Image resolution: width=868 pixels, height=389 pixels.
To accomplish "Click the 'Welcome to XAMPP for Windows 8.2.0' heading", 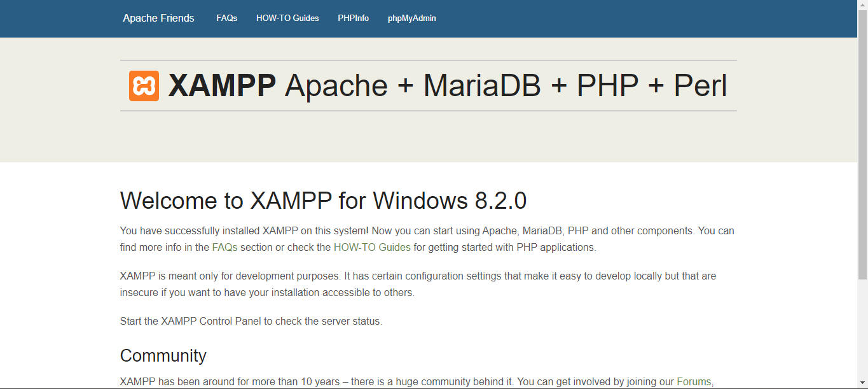I will (323, 201).
